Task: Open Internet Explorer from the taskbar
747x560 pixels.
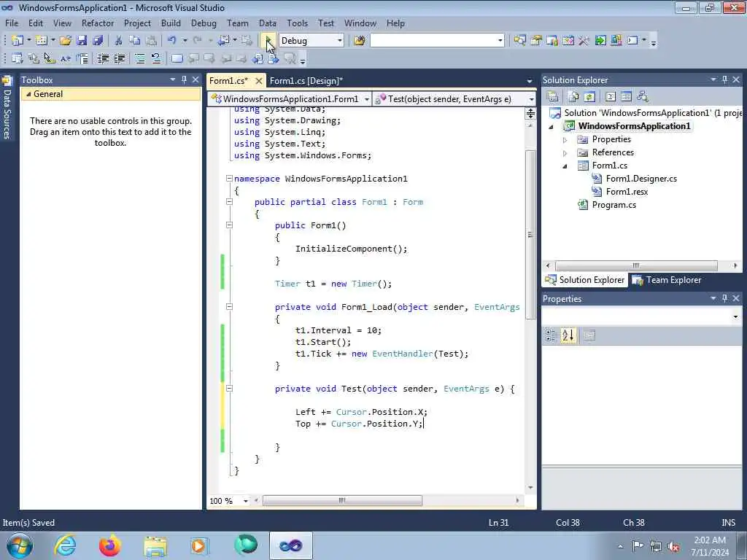Action: [x=65, y=545]
